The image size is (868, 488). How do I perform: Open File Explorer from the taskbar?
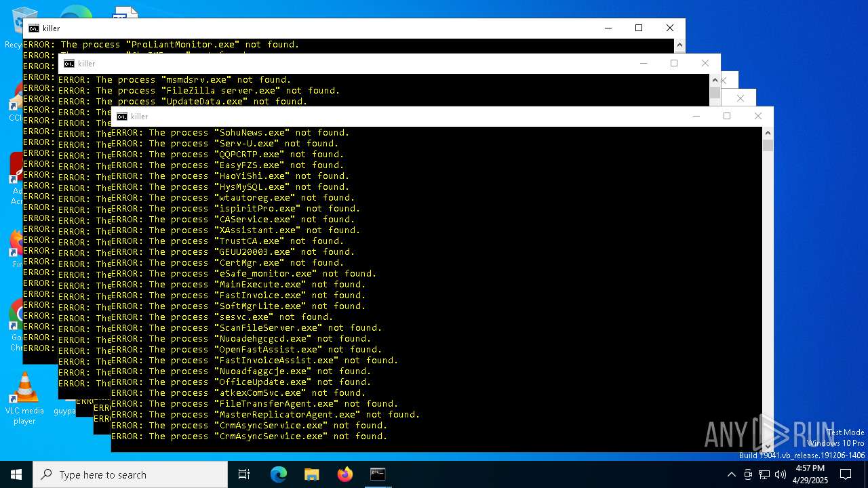tap(311, 474)
